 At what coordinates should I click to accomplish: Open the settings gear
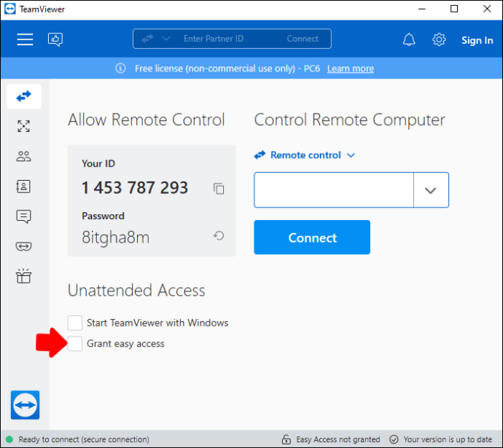[x=439, y=39]
